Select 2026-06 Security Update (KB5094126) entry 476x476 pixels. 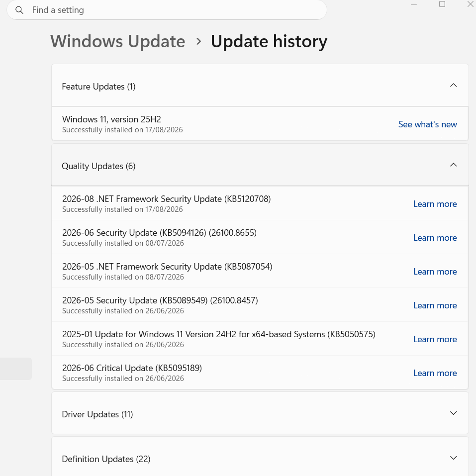pyautogui.click(x=260, y=237)
